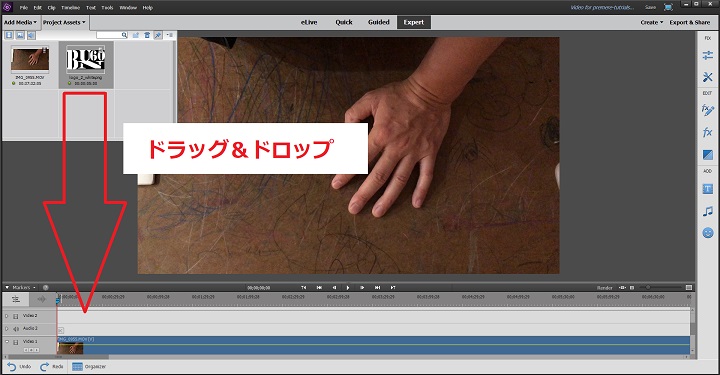Open the Tools menu
Viewport: 720px width, 375px height.
coord(107,8)
